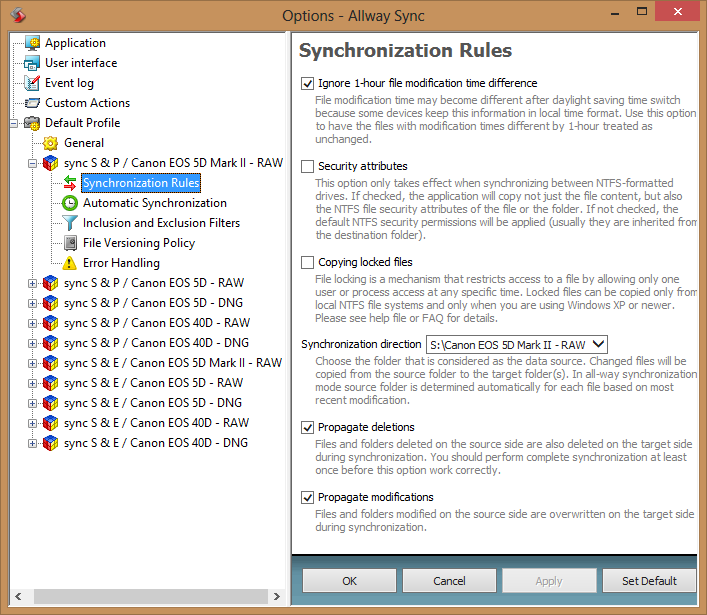The width and height of the screenshot is (707, 615).
Task: Click the tree's horizontal scrollbar track
Action: [151, 596]
